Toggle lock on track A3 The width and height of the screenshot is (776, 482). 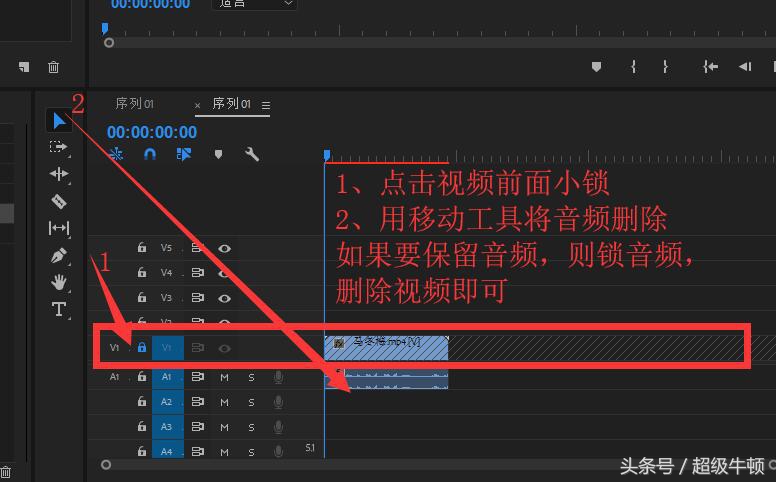click(x=142, y=426)
